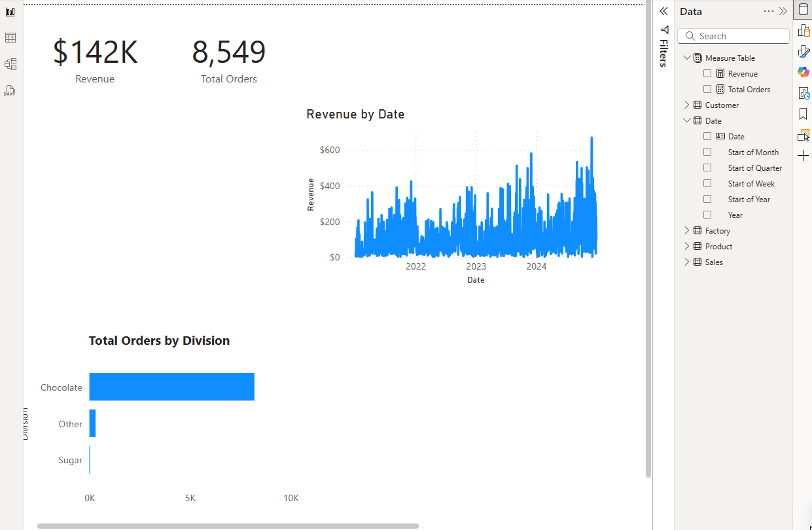The width and height of the screenshot is (812, 530).
Task: Click the plus icon to add pane
Action: tap(803, 156)
